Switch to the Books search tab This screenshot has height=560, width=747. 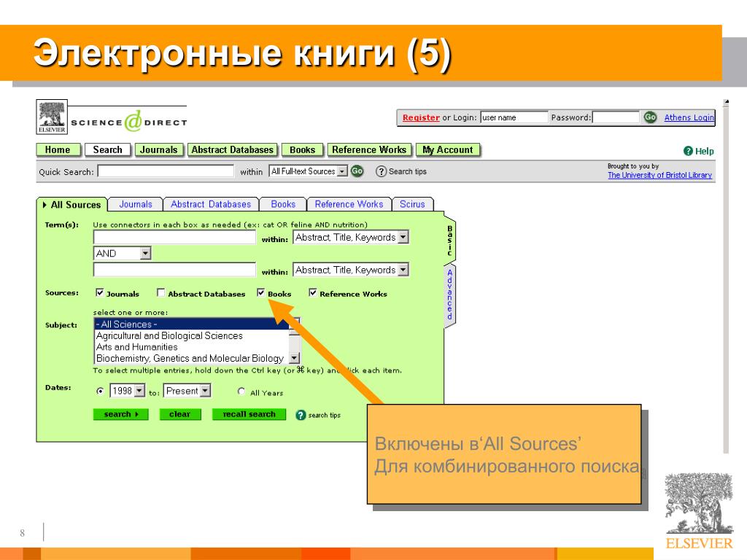coord(283,204)
